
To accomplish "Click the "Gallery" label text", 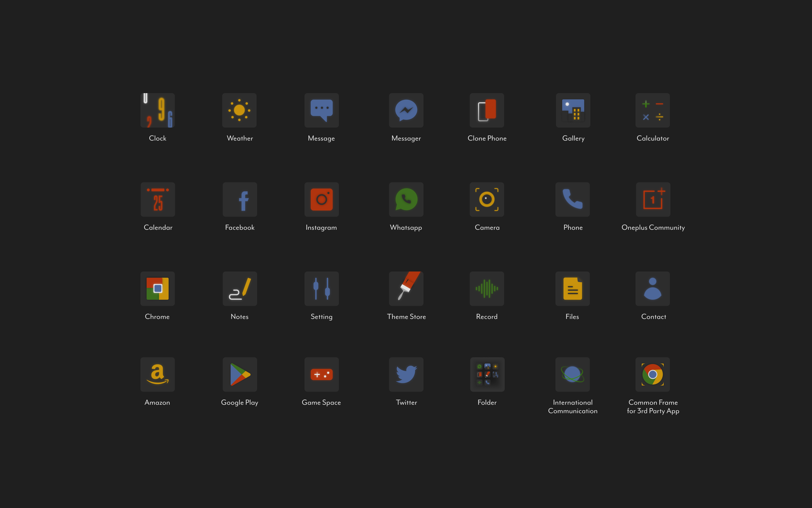I will point(573,138).
